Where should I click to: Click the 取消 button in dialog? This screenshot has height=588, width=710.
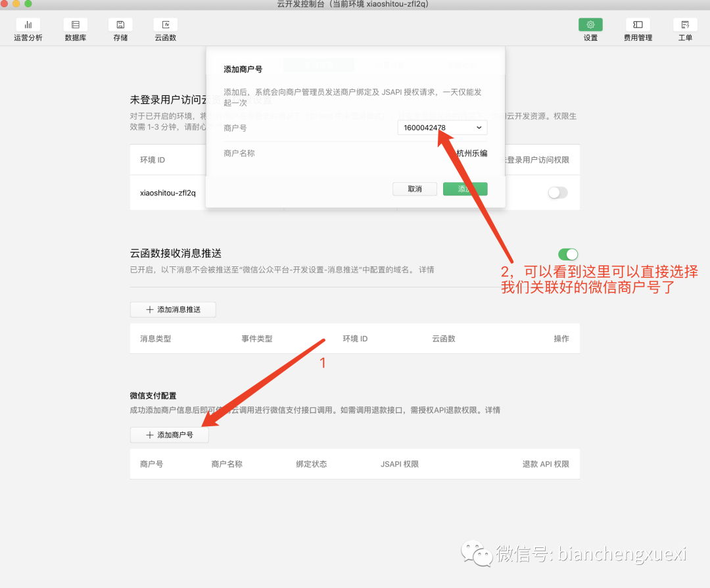pos(415,189)
